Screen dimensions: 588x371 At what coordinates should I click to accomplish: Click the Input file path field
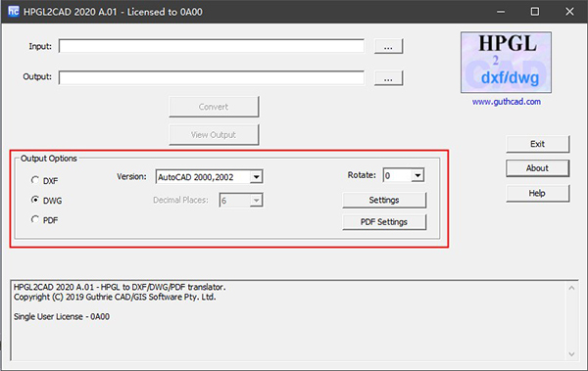tap(212, 46)
